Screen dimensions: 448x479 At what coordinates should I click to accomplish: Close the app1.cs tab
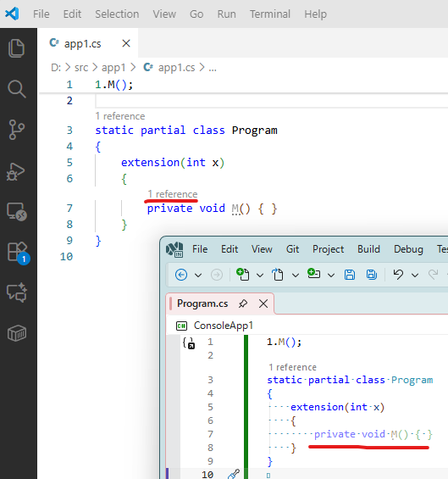pyautogui.click(x=126, y=43)
